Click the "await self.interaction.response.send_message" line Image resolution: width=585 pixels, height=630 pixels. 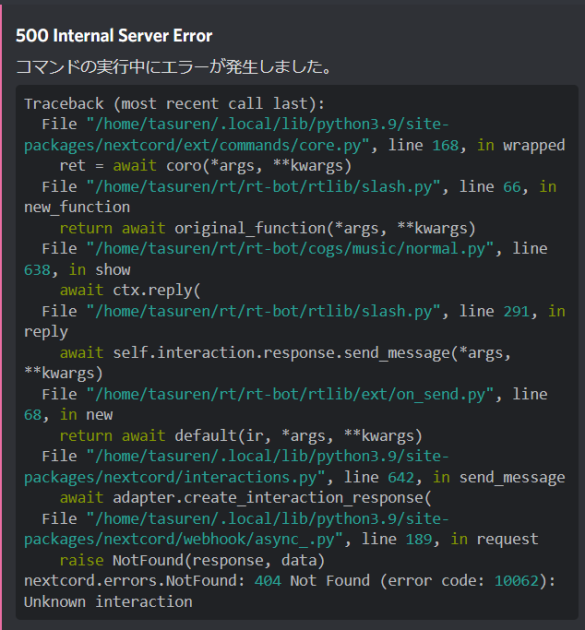click(285, 353)
